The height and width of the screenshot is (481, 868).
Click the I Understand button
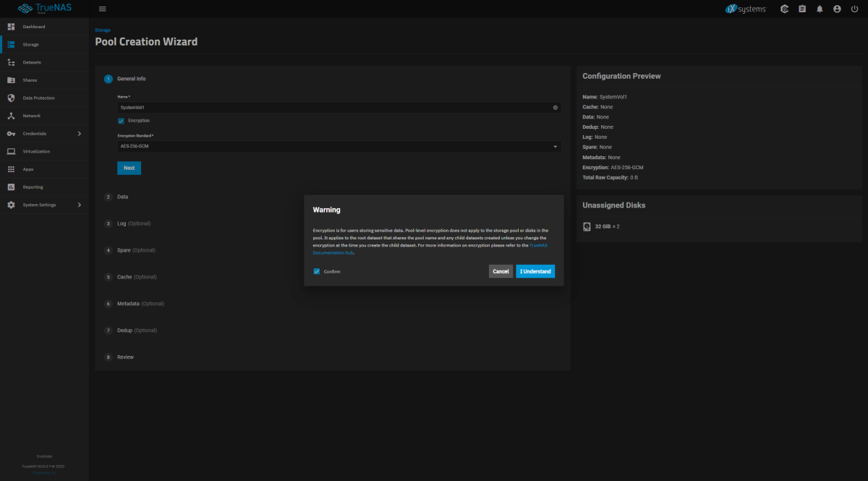point(535,271)
